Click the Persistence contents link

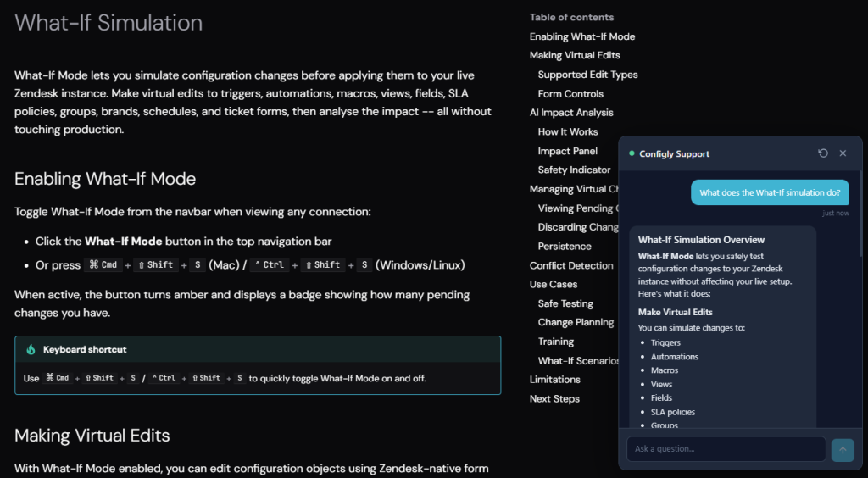(x=565, y=247)
